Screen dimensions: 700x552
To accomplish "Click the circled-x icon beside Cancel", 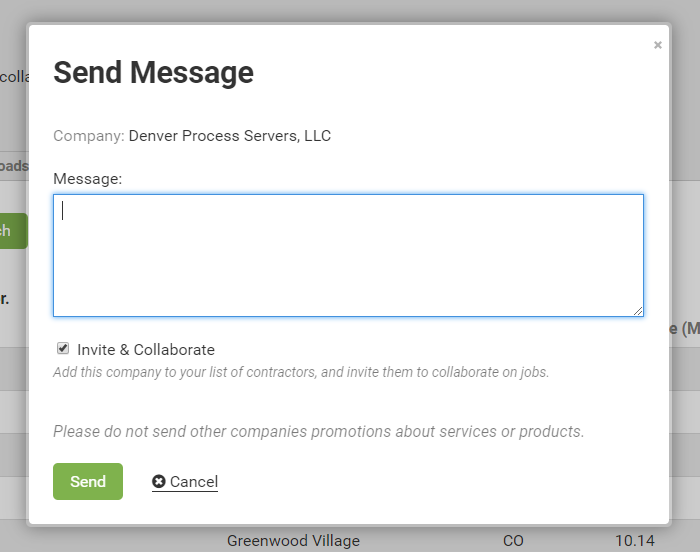I will pyautogui.click(x=159, y=482).
